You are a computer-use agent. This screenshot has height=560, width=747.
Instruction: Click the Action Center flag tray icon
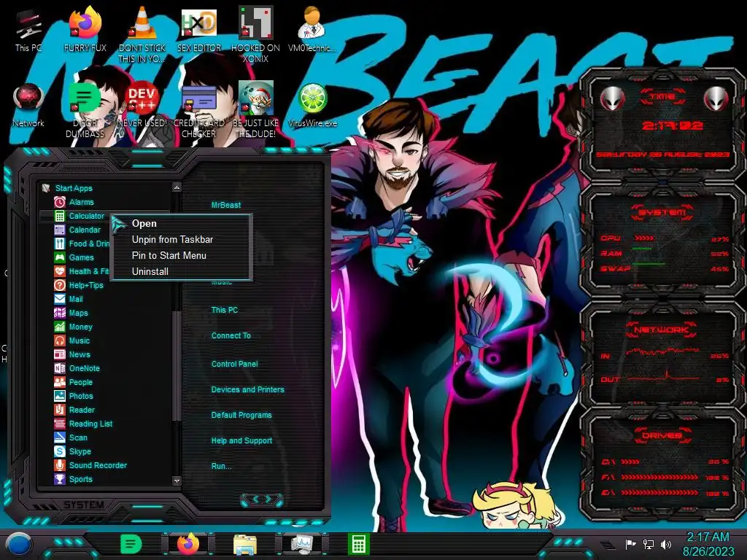(631, 544)
